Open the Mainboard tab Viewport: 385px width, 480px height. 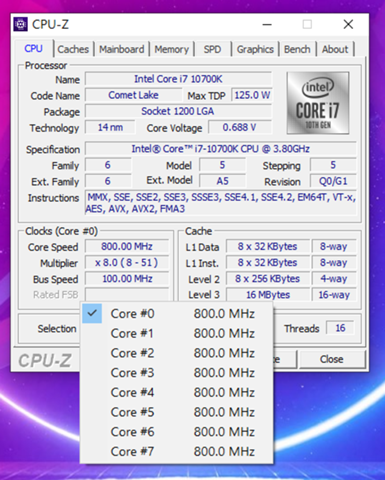pos(122,49)
